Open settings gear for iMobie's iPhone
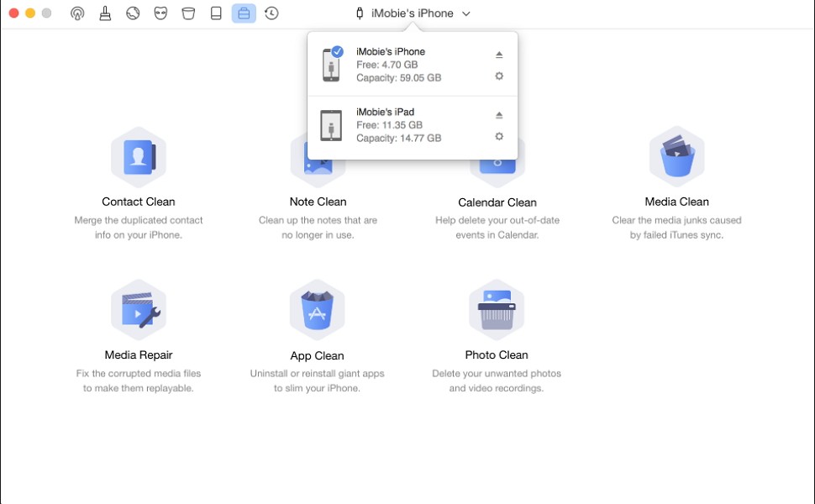The width and height of the screenshot is (815, 504). pyautogui.click(x=499, y=76)
